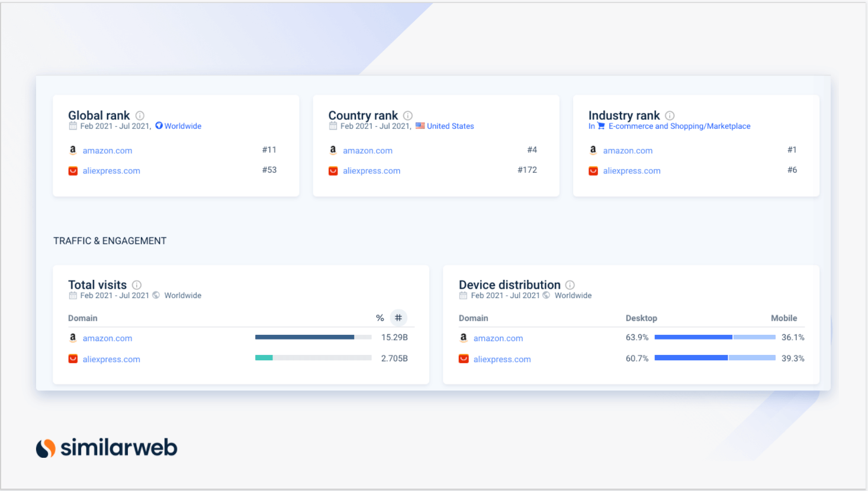Click the Domain column header in Device distribution
The width and height of the screenshot is (868, 491).
click(474, 318)
